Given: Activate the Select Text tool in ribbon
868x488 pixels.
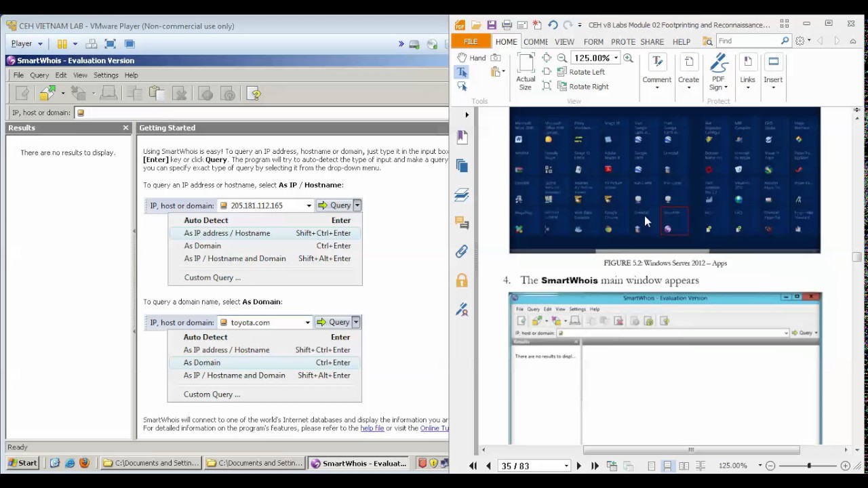Looking at the screenshot, I should 462,72.
